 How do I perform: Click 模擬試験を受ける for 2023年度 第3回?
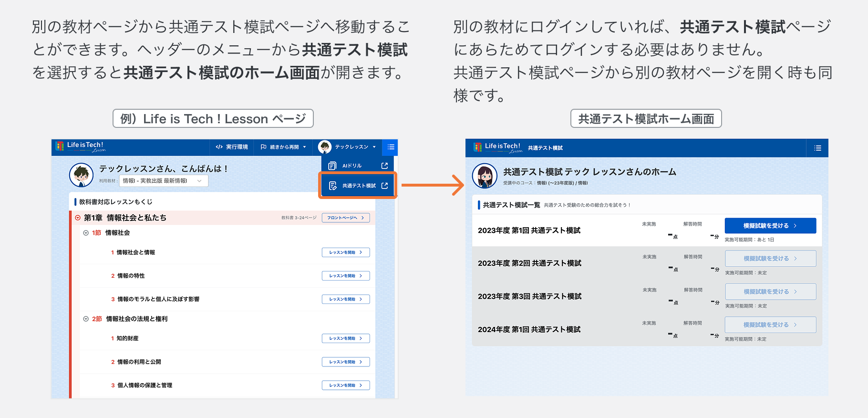pyautogui.click(x=770, y=292)
